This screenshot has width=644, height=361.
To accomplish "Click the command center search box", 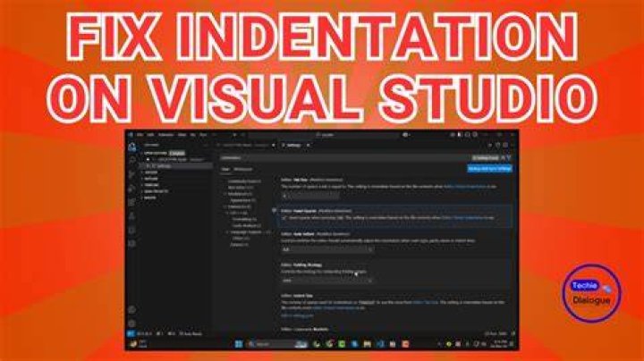I will [x=325, y=135].
